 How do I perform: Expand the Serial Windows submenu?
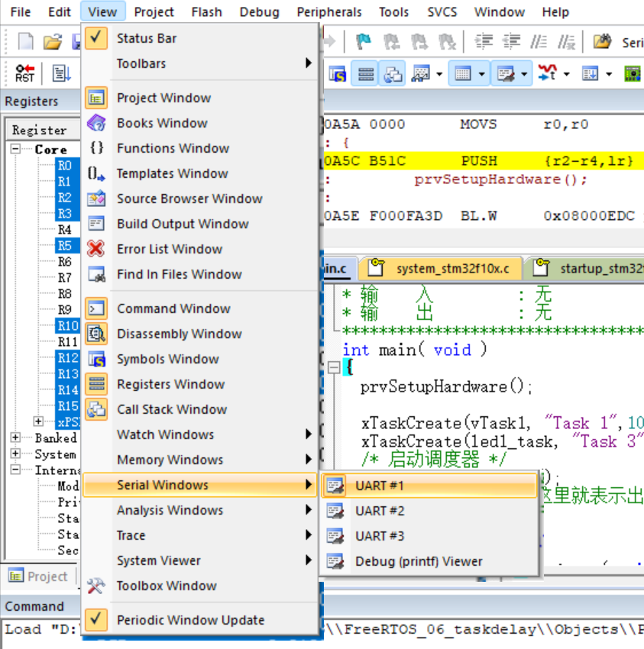(200, 485)
